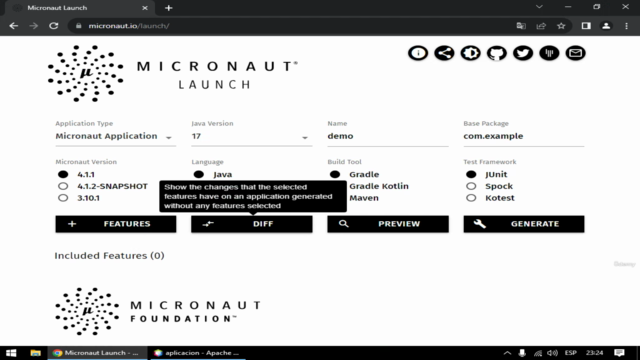This screenshot has height=360, width=640.
Task: Open the Application Type dropdown
Action: [x=116, y=136]
